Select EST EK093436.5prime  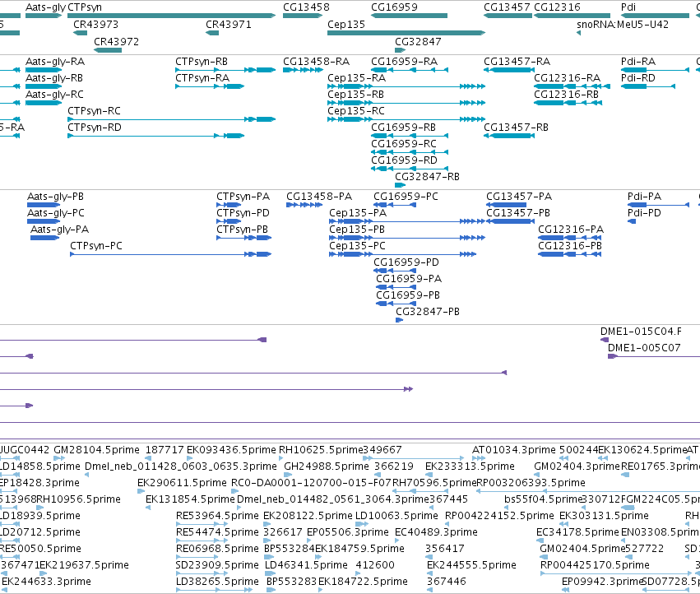tap(231, 450)
